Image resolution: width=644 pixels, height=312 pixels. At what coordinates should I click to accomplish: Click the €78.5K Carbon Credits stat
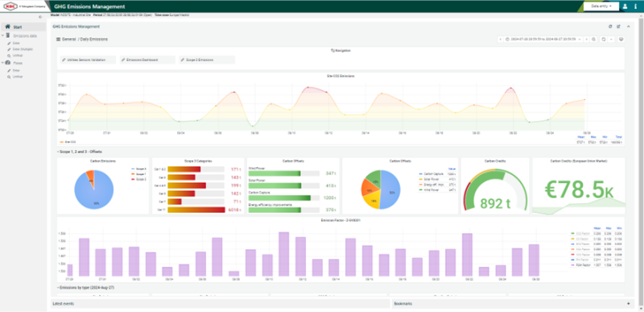tap(579, 189)
